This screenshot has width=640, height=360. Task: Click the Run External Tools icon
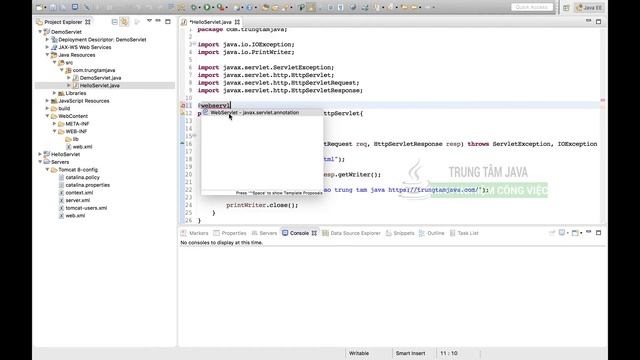[x=220, y=7]
